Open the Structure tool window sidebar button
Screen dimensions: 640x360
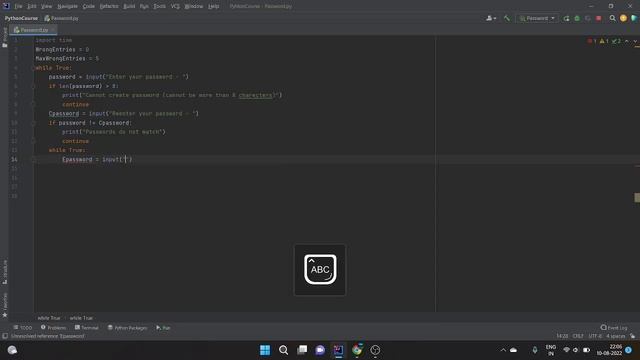click(x=4, y=271)
